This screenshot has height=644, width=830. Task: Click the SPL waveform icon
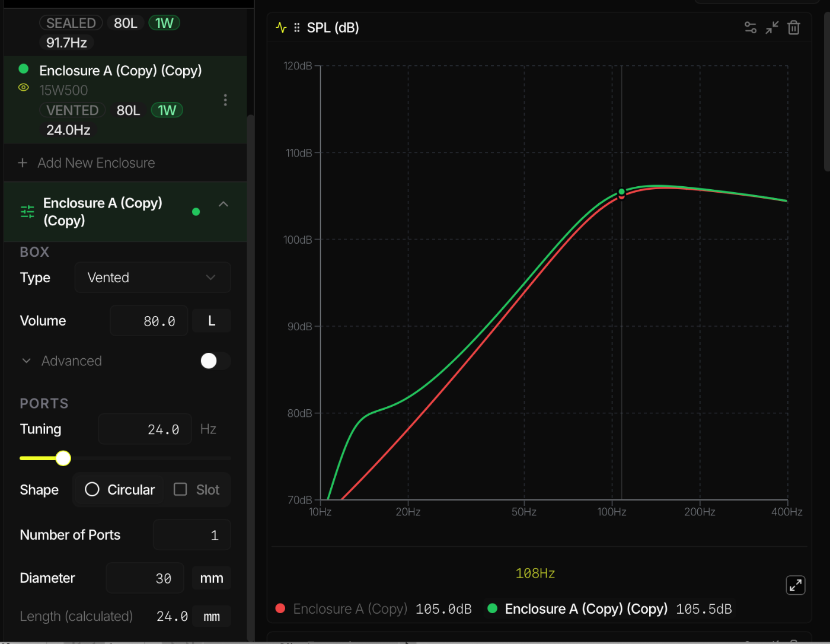coord(281,28)
